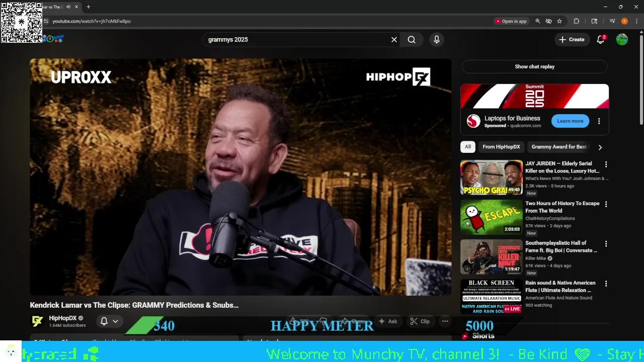Mute the tab using its speaker icon
The image size is (644, 362).
[x=68, y=7]
